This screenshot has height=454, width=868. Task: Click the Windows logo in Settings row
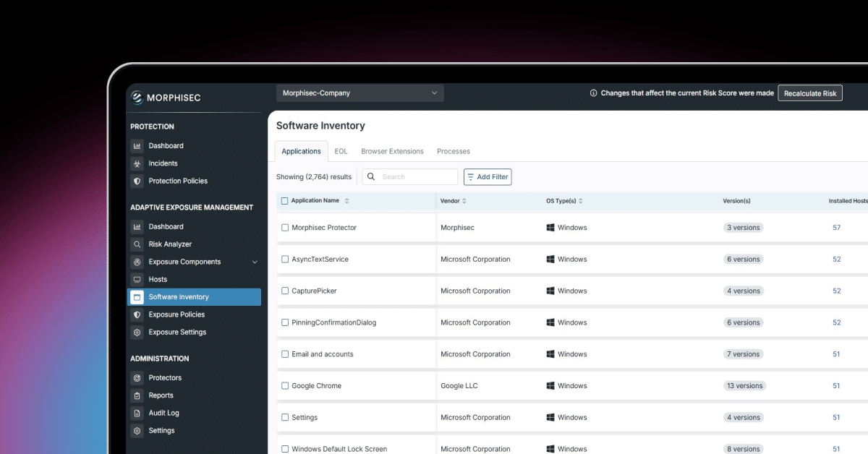click(x=550, y=418)
